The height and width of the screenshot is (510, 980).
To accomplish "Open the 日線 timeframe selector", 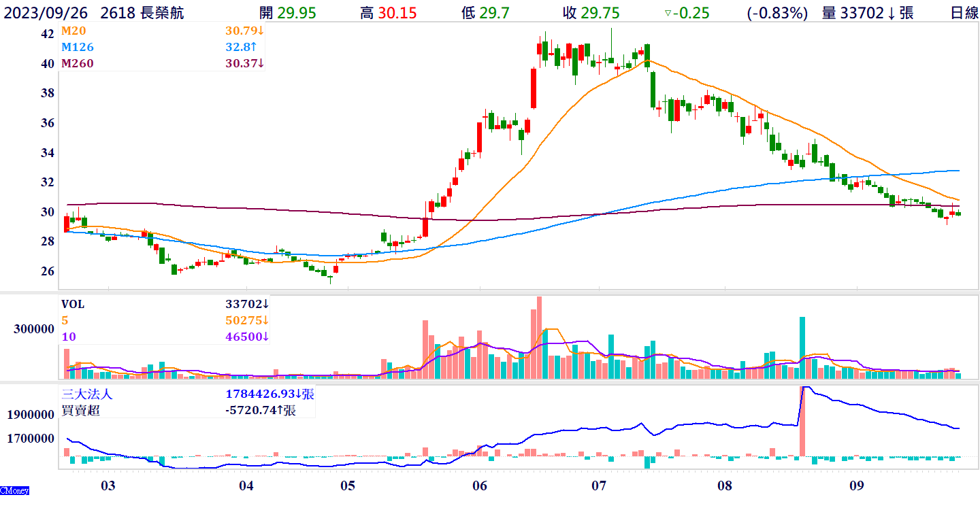I will pos(964,13).
